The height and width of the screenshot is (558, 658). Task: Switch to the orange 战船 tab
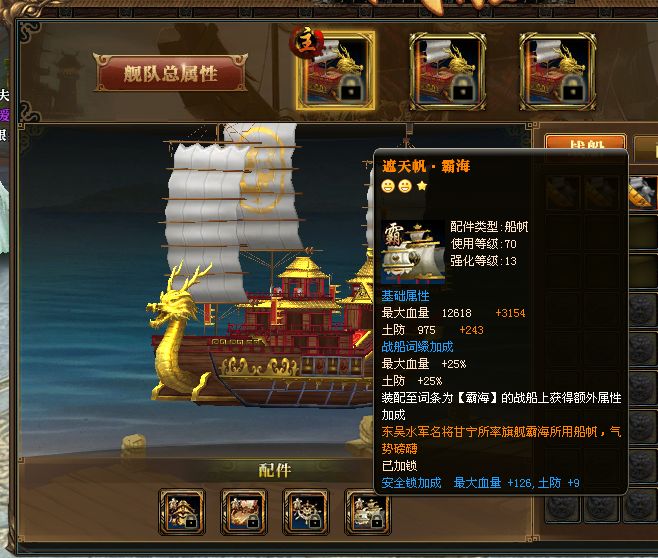[585, 142]
